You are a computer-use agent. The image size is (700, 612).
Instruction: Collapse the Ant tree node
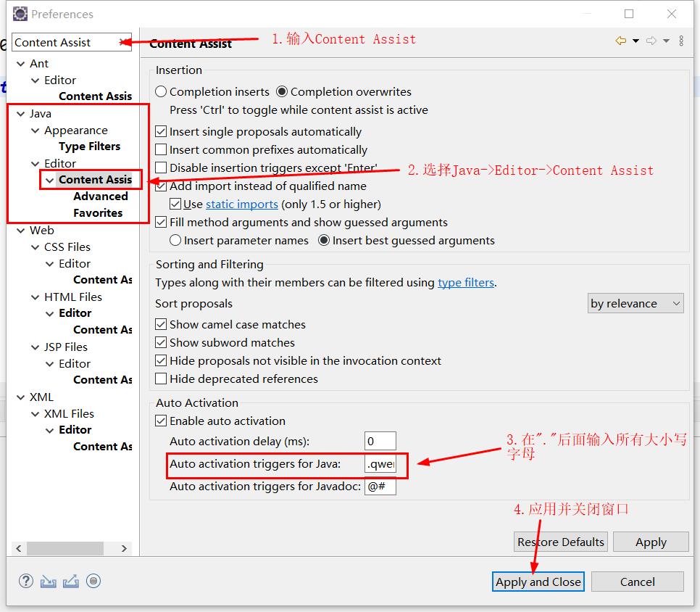coord(20,64)
